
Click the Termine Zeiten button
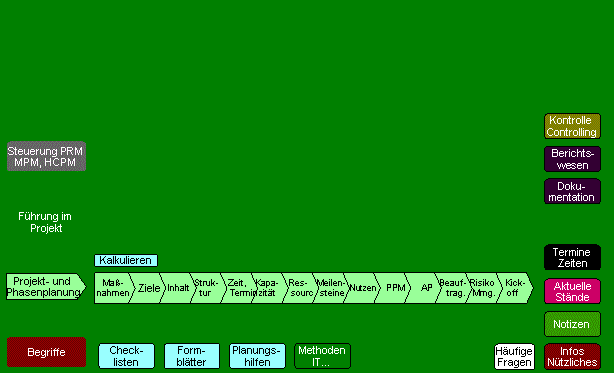[572, 257]
